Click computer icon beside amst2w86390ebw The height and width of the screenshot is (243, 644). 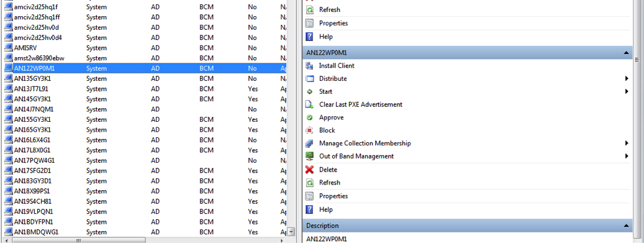click(x=8, y=58)
